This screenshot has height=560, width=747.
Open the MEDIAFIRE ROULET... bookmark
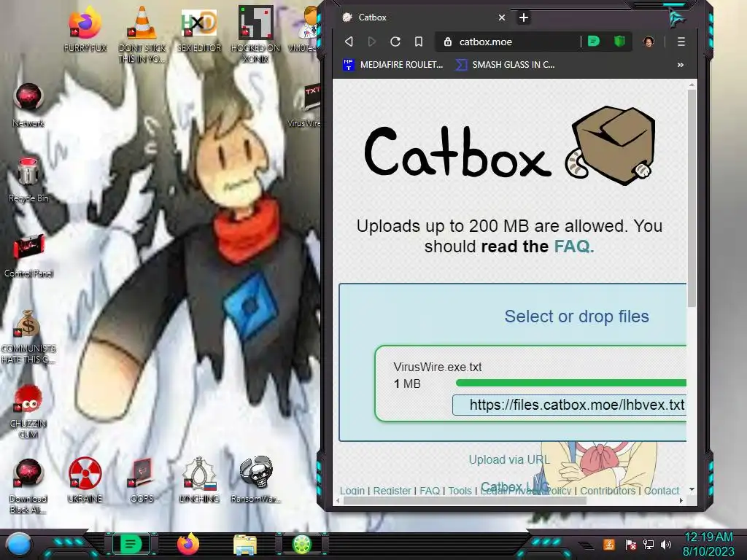click(x=393, y=65)
